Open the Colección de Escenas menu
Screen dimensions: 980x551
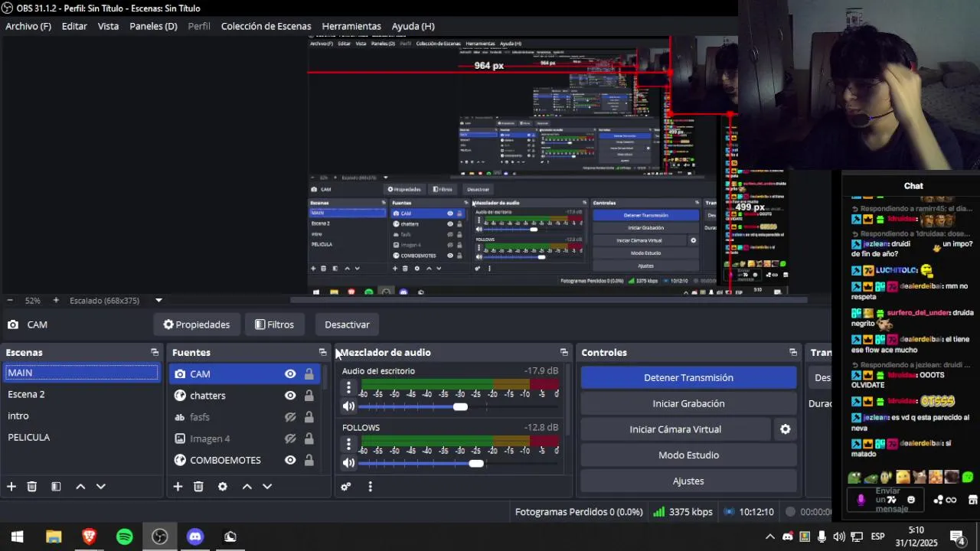click(x=266, y=26)
